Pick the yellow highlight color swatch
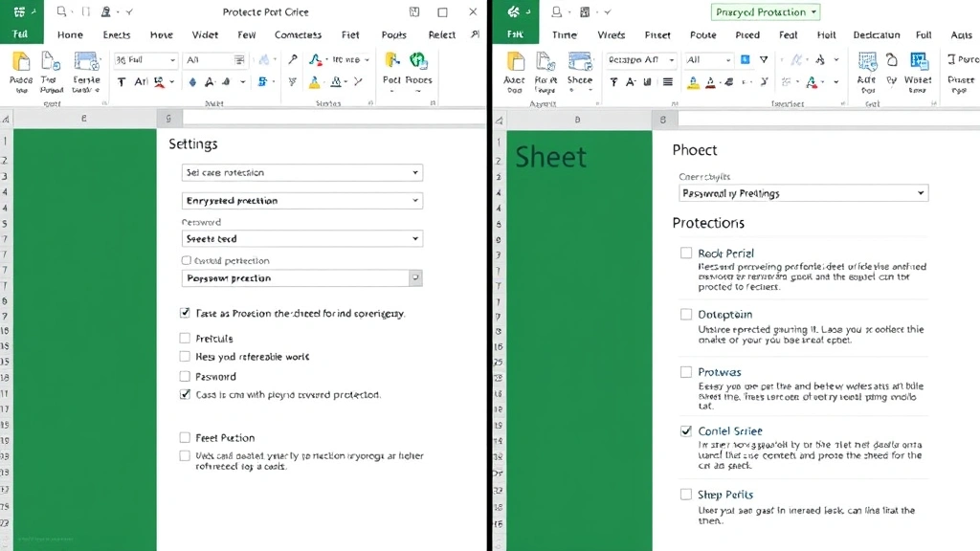The image size is (980, 551). 313,81
